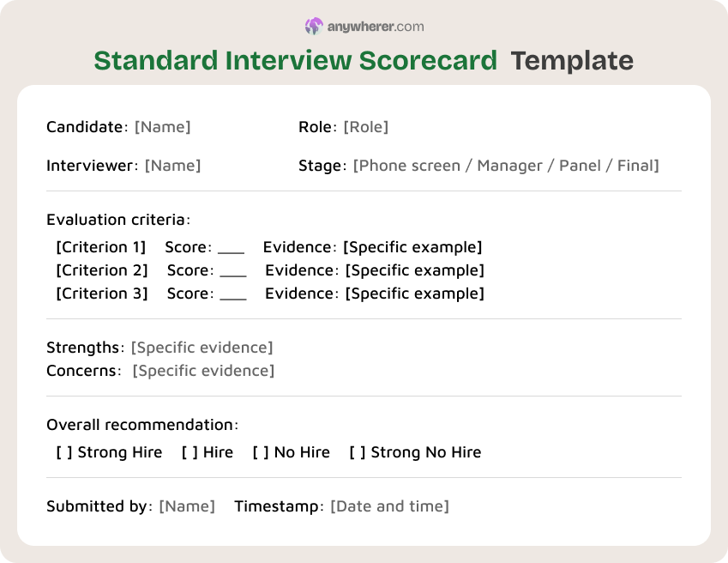The image size is (728, 563).
Task: Select the Standard Interview Scorecard title
Action: [295, 60]
